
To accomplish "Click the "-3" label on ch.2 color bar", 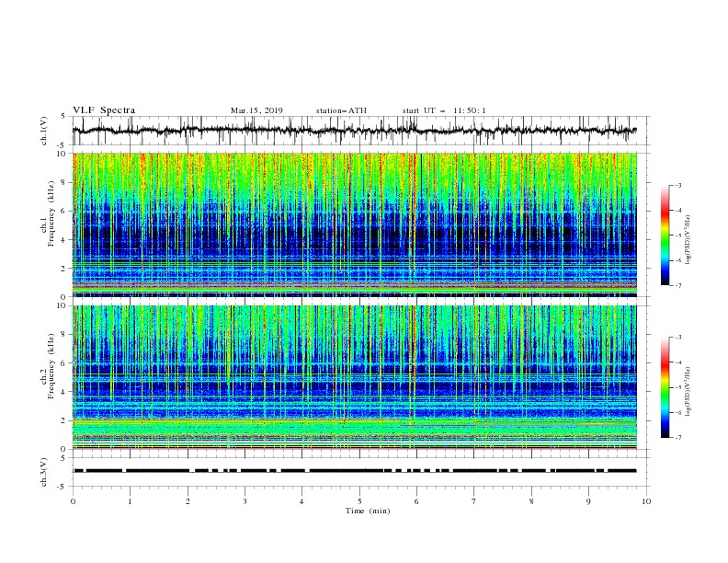I will [678, 338].
